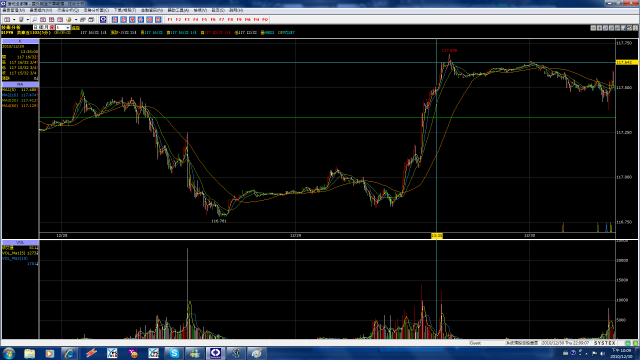Click the 116.781 low price label

click(219, 221)
